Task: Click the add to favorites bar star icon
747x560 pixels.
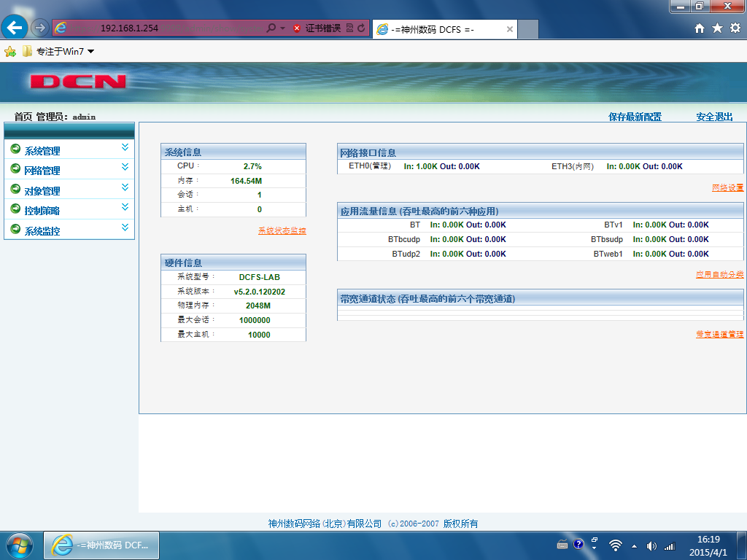Action: [10, 52]
